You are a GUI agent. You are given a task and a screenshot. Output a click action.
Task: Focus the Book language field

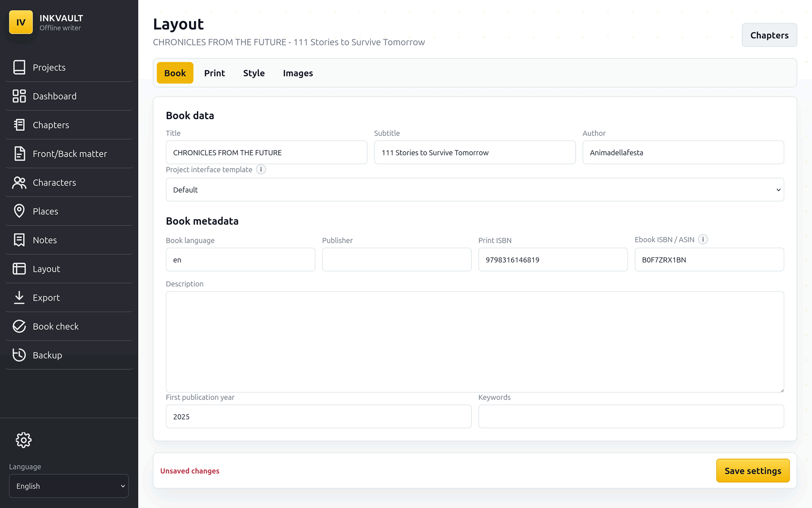[241, 260]
